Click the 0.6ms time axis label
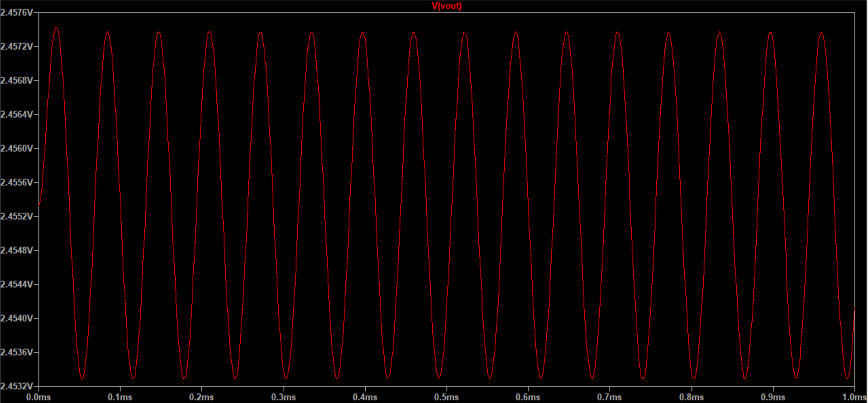Image resolution: width=868 pixels, height=403 pixels. coord(528,397)
